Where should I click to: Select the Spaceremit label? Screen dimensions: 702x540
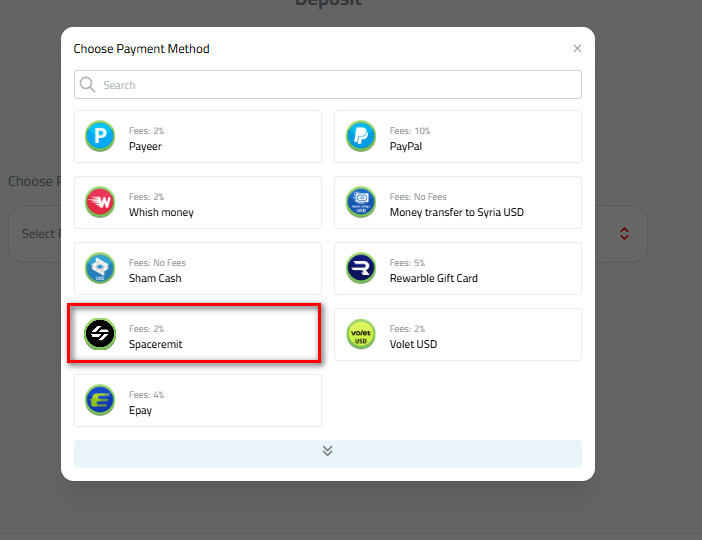pos(155,344)
